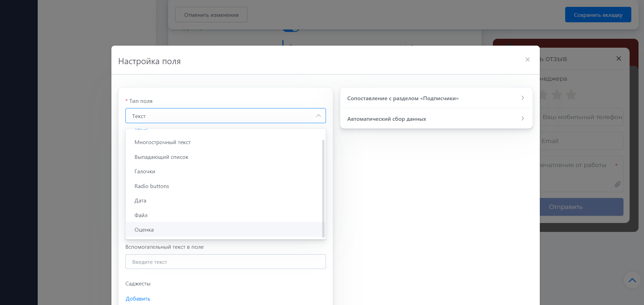Screen dimensions: 644x305
Task: Click the helper text input field
Action: 225,262
